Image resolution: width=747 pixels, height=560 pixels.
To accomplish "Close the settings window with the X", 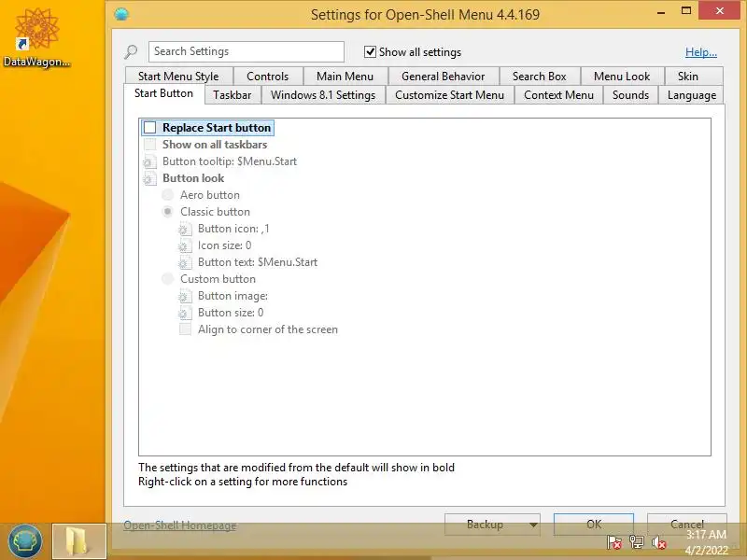I will coord(719,10).
